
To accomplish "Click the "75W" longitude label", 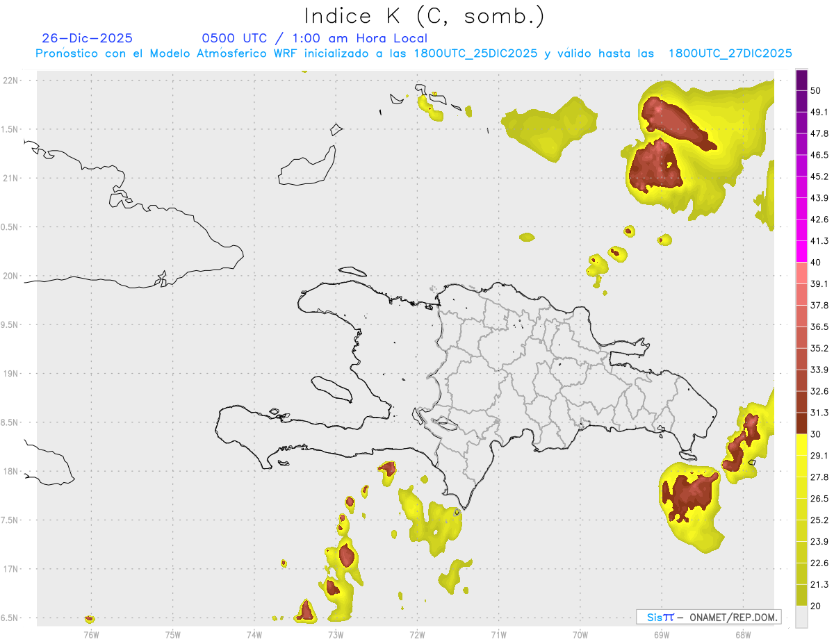I will click(172, 634).
